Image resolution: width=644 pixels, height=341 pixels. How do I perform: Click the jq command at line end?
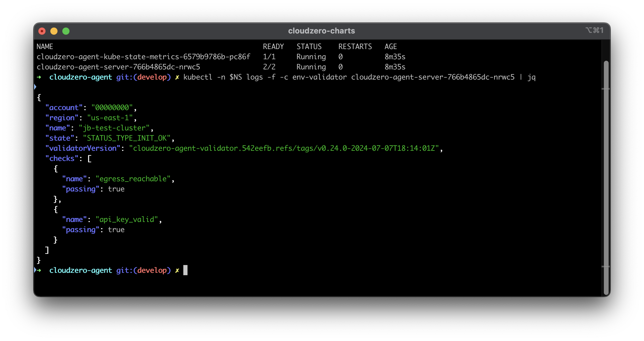[x=531, y=77]
